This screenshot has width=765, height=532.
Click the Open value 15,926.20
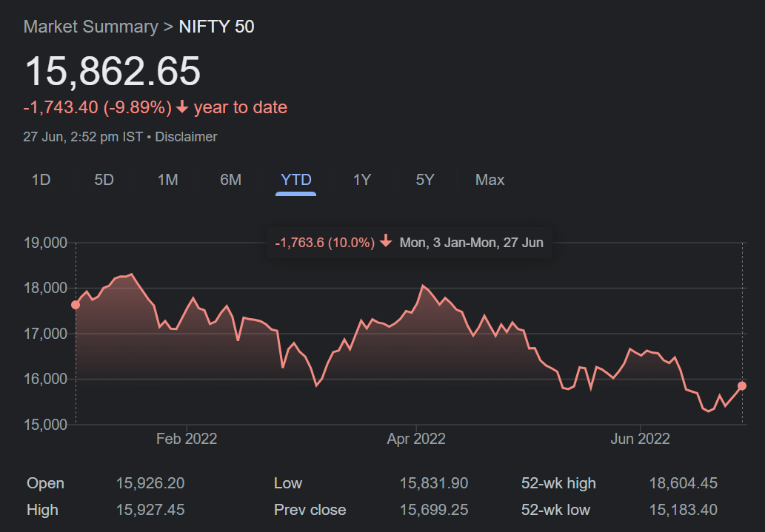click(x=150, y=483)
